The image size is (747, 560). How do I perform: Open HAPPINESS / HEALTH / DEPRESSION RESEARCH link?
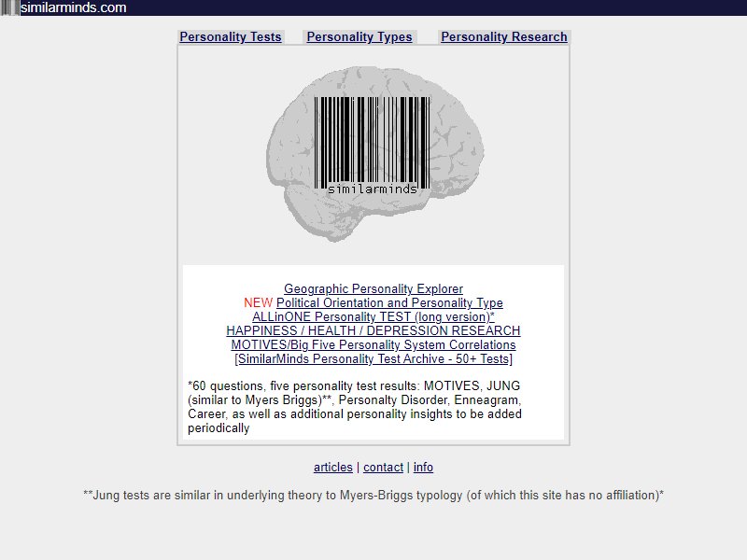click(373, 330)
